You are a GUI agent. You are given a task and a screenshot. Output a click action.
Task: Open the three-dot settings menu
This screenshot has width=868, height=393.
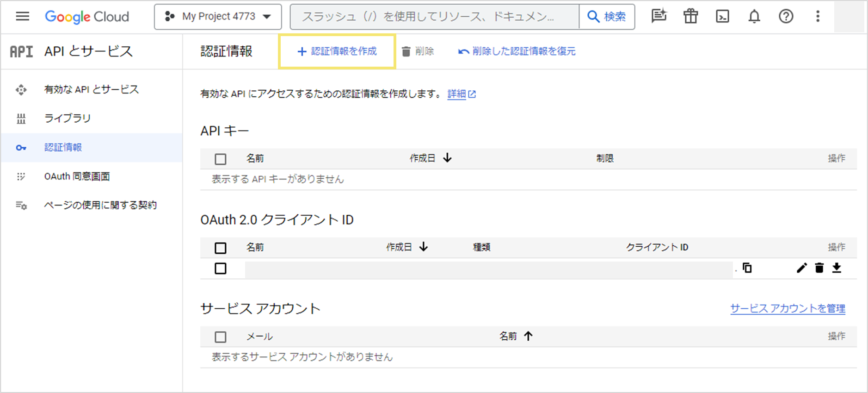(x=818, y=16)
